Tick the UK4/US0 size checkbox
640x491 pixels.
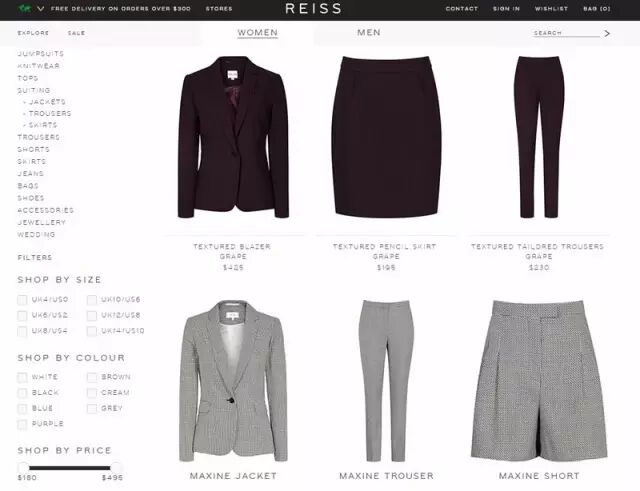click(x=22, y=300)
